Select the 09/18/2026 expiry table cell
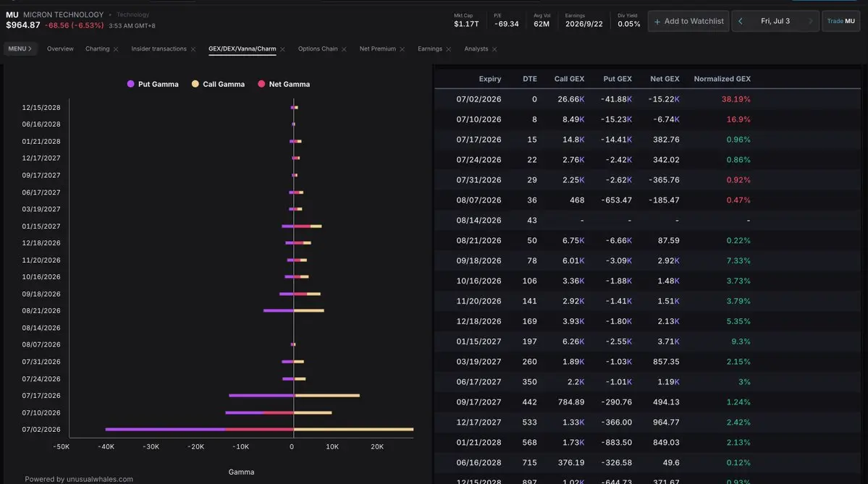 (479, 260)
